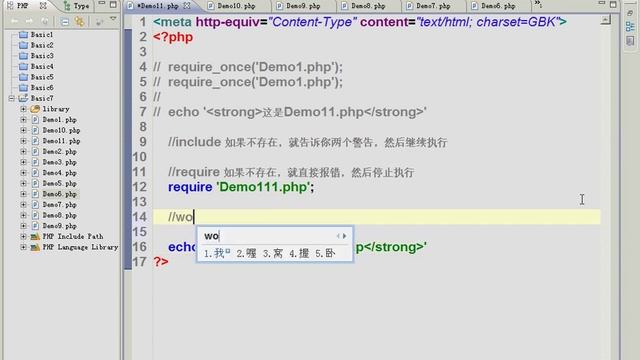
Task: Expand the library folder node
Action: (23, 109)
